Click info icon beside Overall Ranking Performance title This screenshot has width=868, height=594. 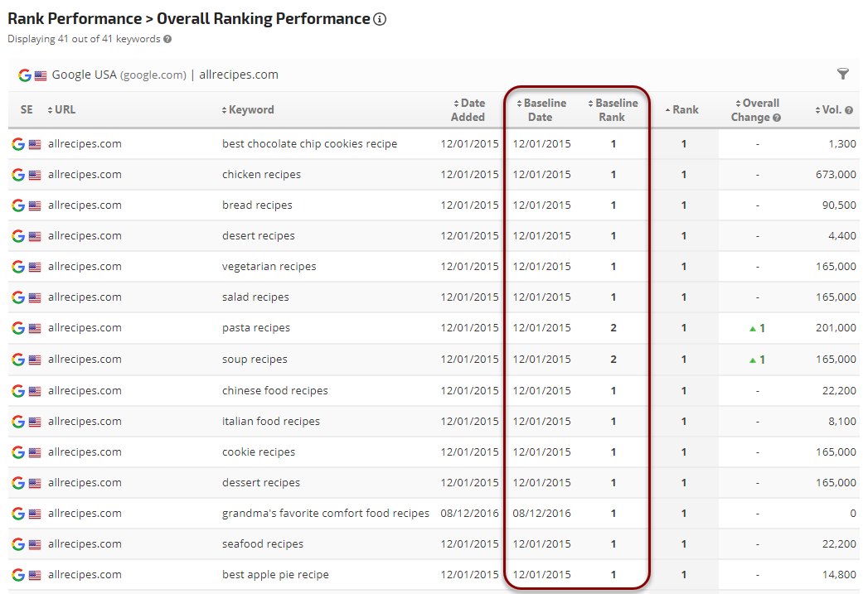click(x=380, y=19)
